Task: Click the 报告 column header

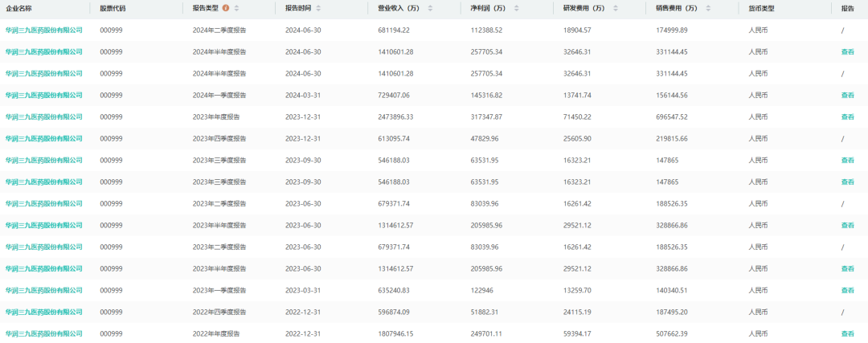Action: [848, 8]
